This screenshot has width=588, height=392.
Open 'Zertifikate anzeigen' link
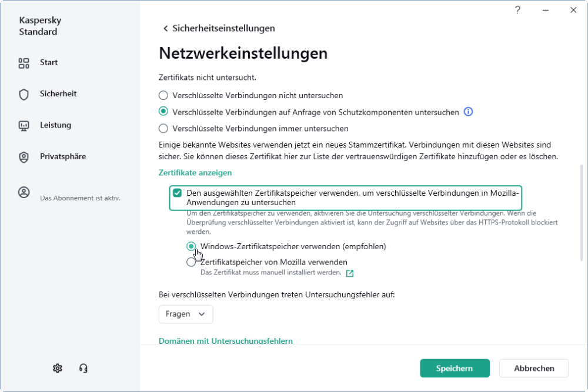[195, 173]
